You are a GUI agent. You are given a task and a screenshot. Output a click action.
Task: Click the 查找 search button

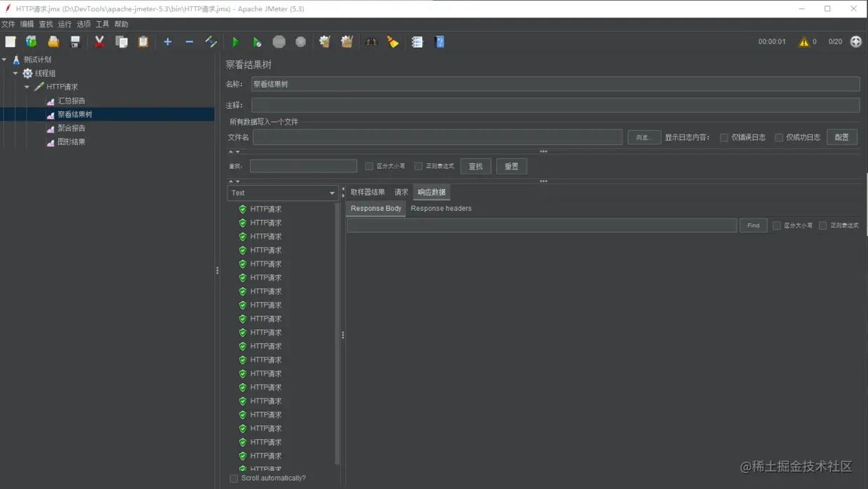click(x=476, y=166)
